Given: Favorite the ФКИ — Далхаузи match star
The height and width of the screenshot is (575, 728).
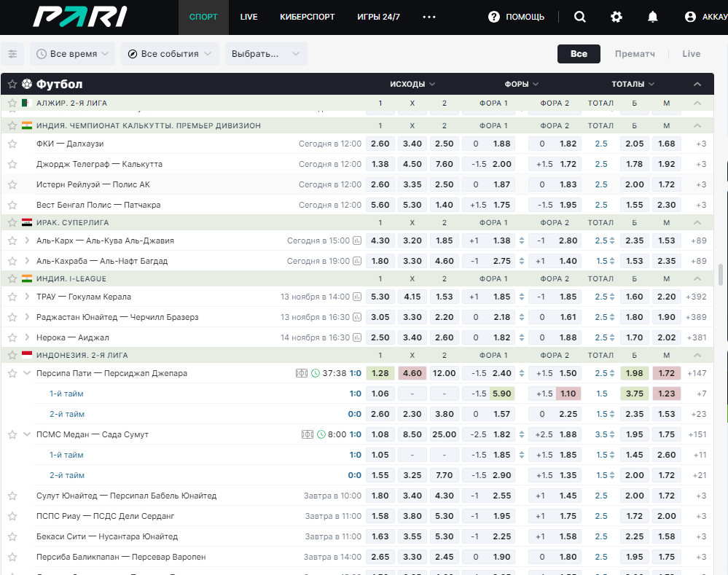Looking at the screenshot, I should pyautogui.click(x=12, y=144).
